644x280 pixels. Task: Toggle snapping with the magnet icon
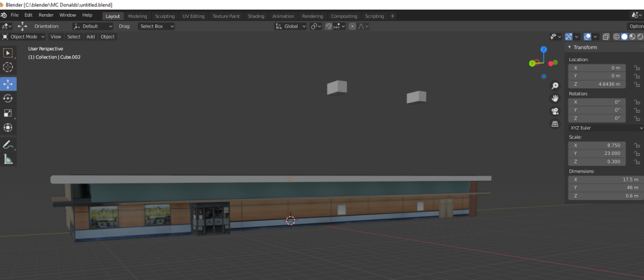(x=329, y=26)
